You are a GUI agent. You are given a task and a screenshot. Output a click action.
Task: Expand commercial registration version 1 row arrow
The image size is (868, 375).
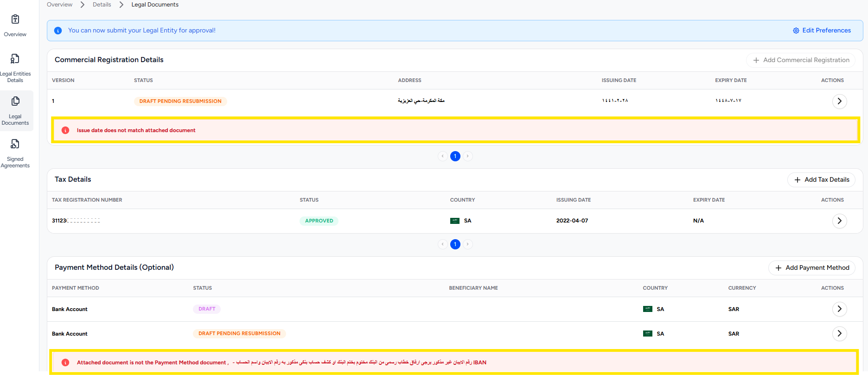tap(839, 101)
